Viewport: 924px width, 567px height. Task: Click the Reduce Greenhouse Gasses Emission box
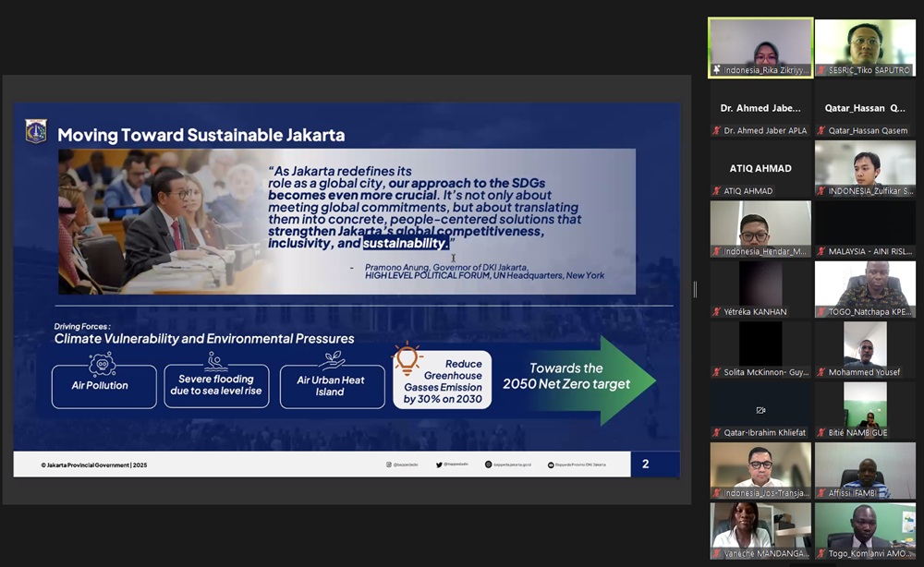(x=443, y=380)
